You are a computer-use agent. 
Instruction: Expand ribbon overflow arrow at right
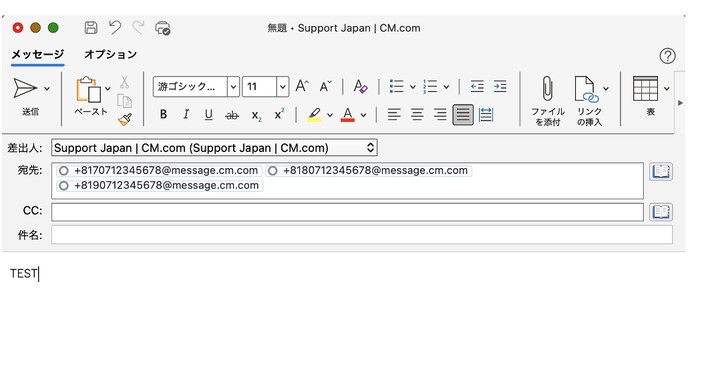pyautogui.click(x=681, y=103)
